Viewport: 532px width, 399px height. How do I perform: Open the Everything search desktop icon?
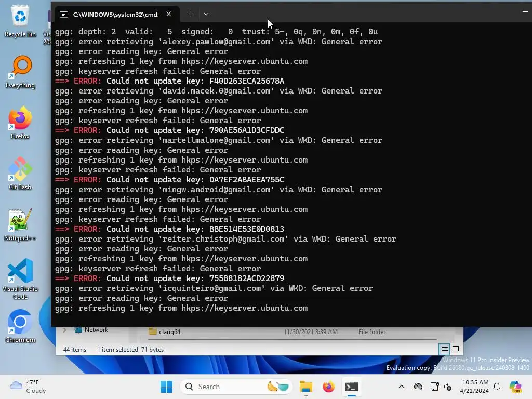(x=20, y=72)
